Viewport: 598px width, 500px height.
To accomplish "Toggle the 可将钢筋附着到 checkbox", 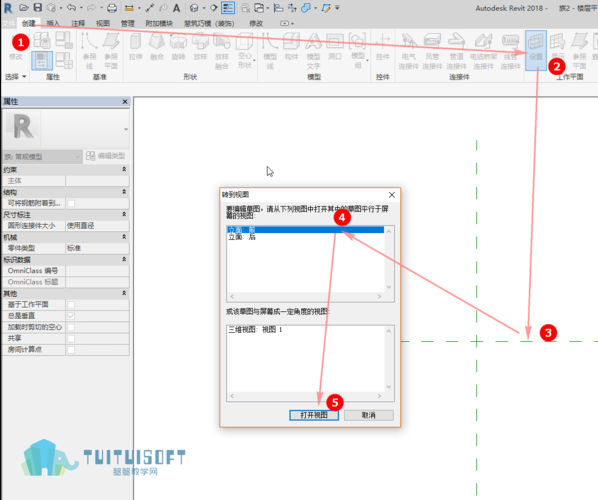I will click(x=71, y=203).
